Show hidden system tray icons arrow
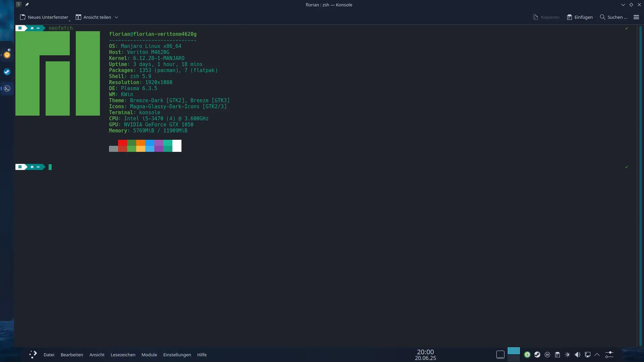The width and height of the screenshot is (644, 362). pos(597,355)
